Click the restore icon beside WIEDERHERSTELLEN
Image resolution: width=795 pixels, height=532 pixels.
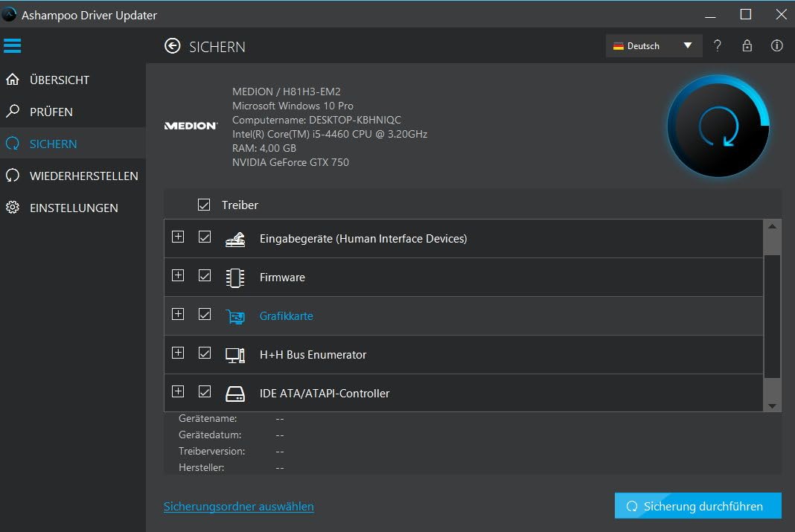pos(13,176)
